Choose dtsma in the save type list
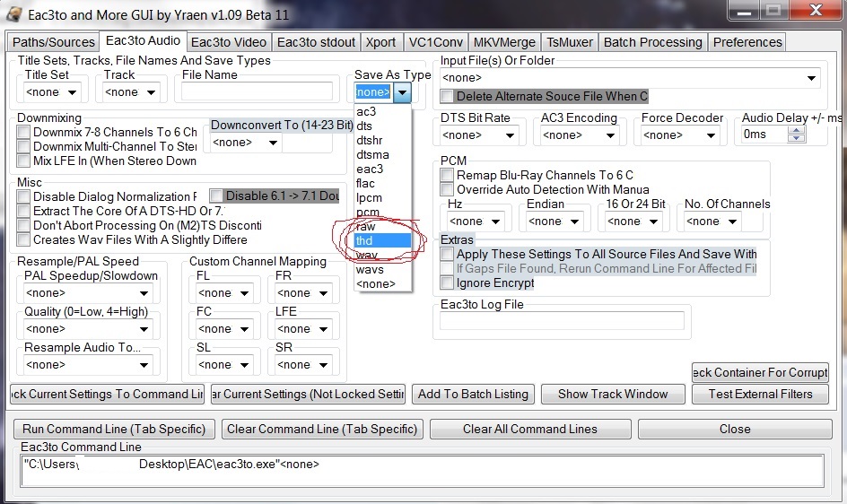Image resolution: width=847 pixels, height=504 pixels. [x=382, y=154]
